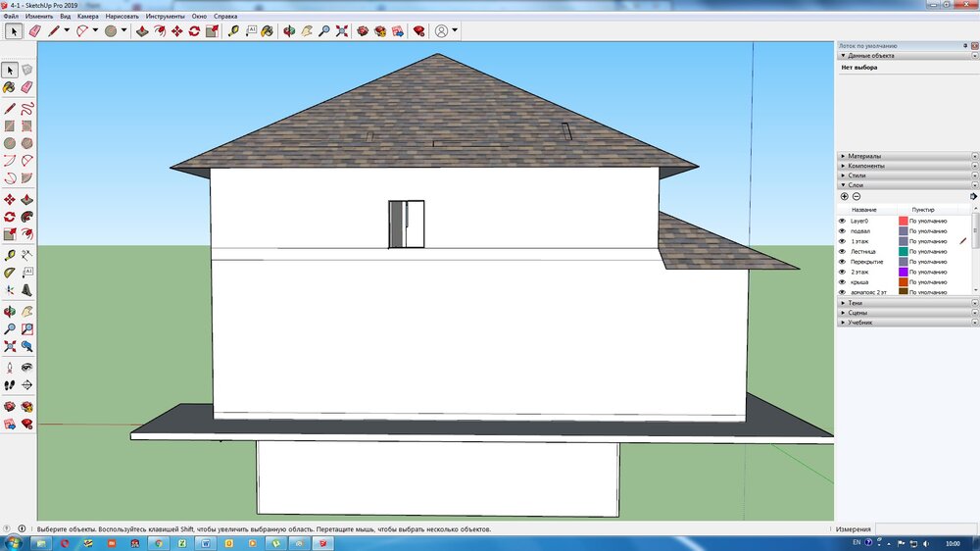Hide the крыша layer
The width and height of the screenshot is (980, 551).
[842, 282]
